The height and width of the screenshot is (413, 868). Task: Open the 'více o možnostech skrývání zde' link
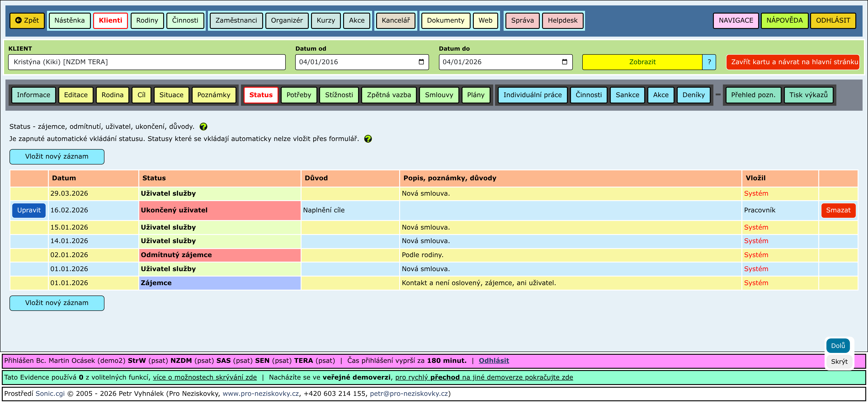(x=205, y=378)
